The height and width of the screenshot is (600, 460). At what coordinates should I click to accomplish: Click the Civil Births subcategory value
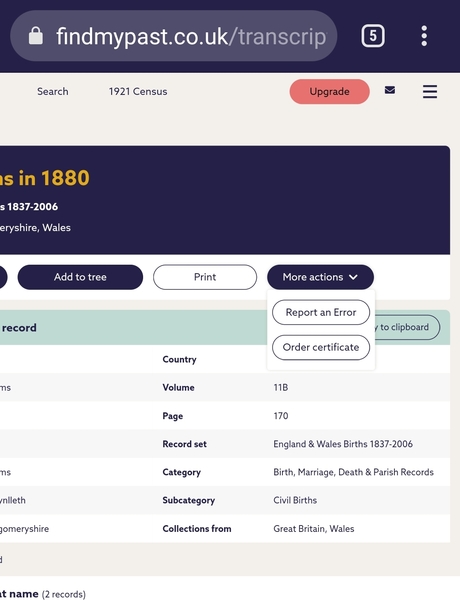pos(295,500)
